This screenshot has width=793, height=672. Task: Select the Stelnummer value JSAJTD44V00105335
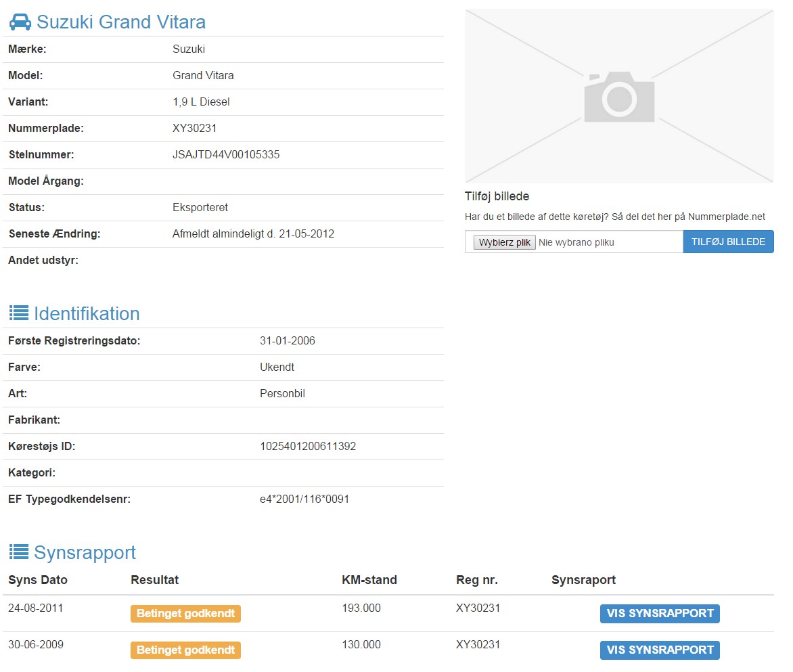point(226,155)
